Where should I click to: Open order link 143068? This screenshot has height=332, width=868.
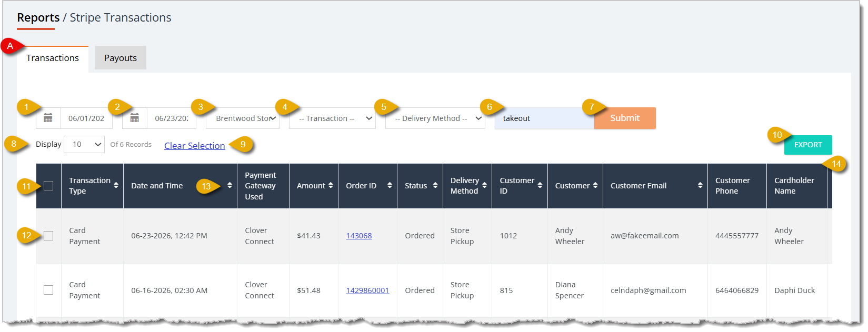[359, 236]
